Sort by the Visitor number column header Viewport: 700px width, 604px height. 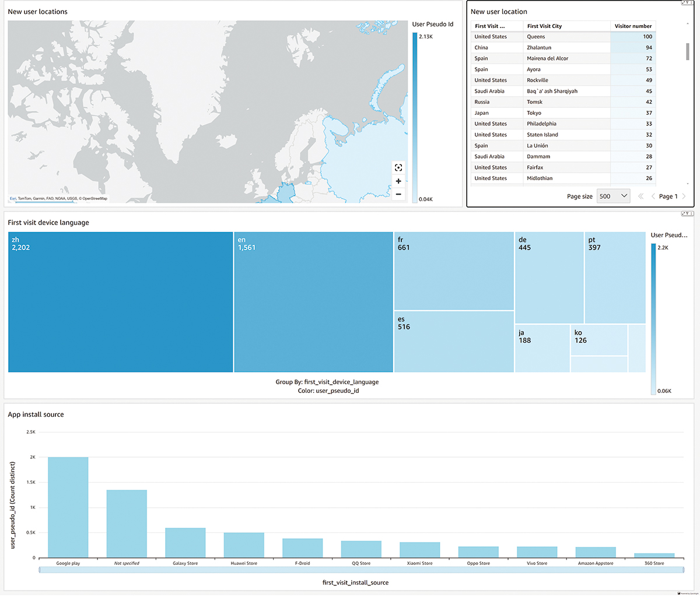pos(633,26)
